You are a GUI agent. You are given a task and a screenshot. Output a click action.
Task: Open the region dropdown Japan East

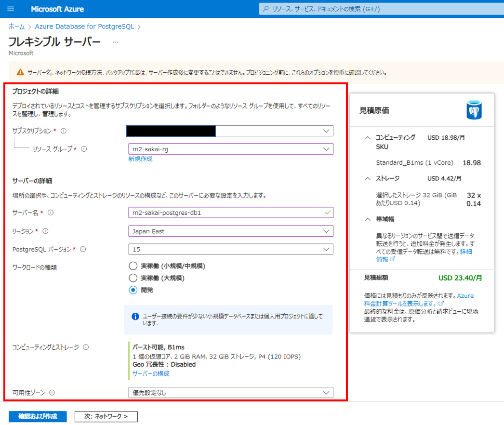coord(231,231)
